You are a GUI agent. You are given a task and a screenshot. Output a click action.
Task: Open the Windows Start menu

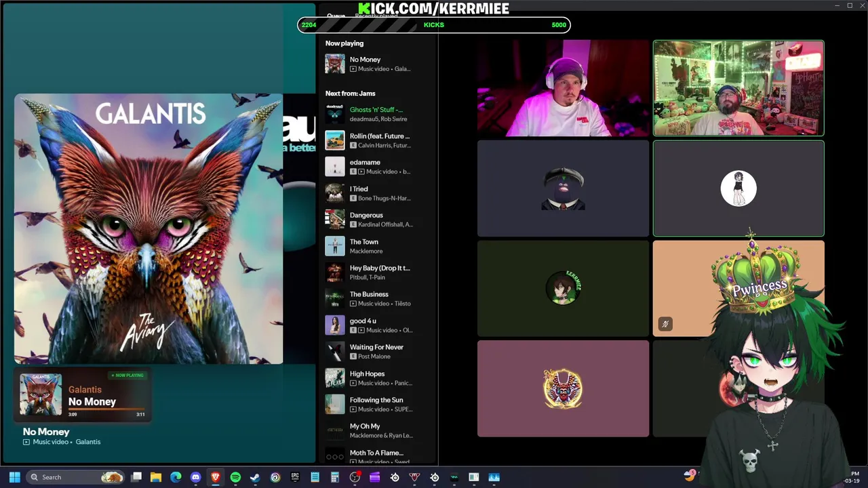pyautogui.click(x=14, y=477)
